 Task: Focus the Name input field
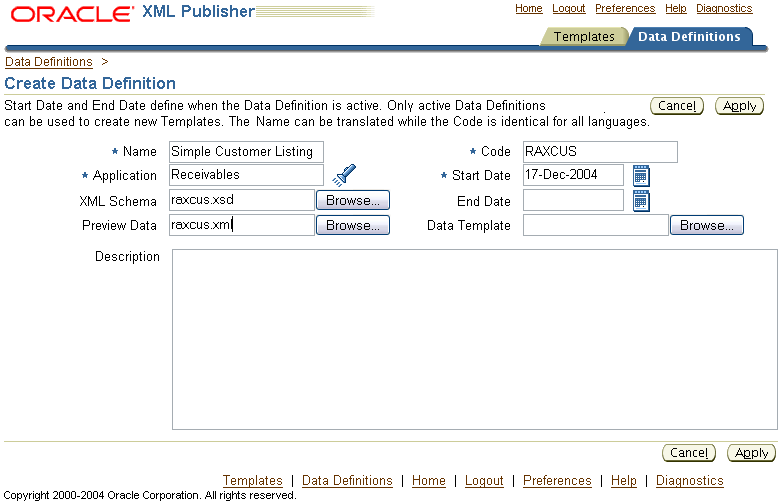[246, 152]
